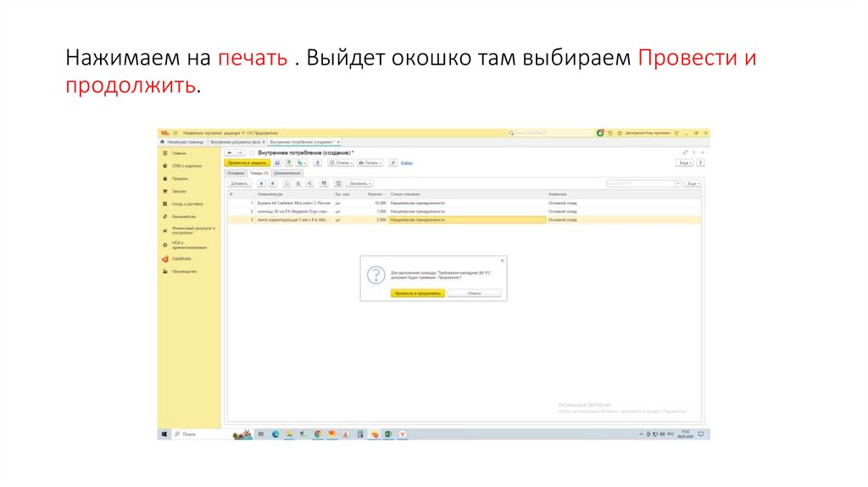Open the 'Начальная страница' tab
The width and height of the screenshot is (868, 487).
[182, 143]
